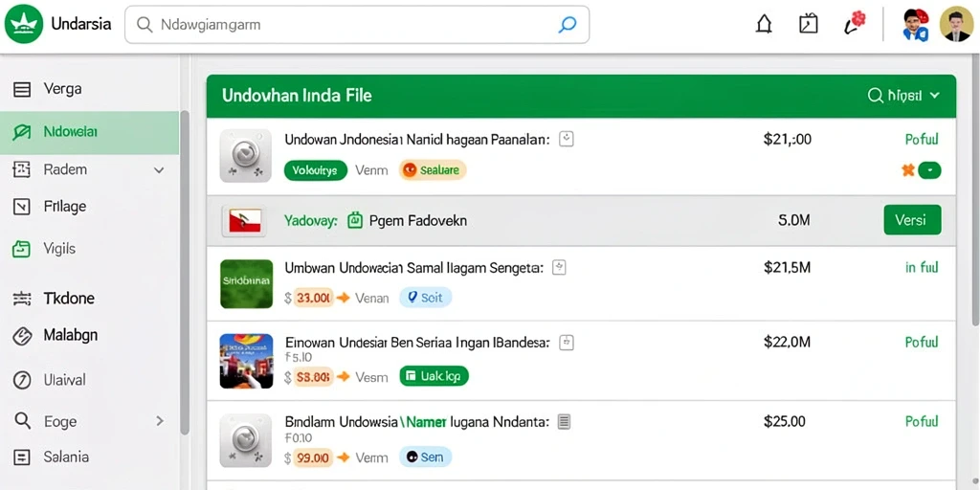Viewport: 980px width, 490px height.
Task: Click the red flag thumbnail in Yadovay row
Action: 244,221
